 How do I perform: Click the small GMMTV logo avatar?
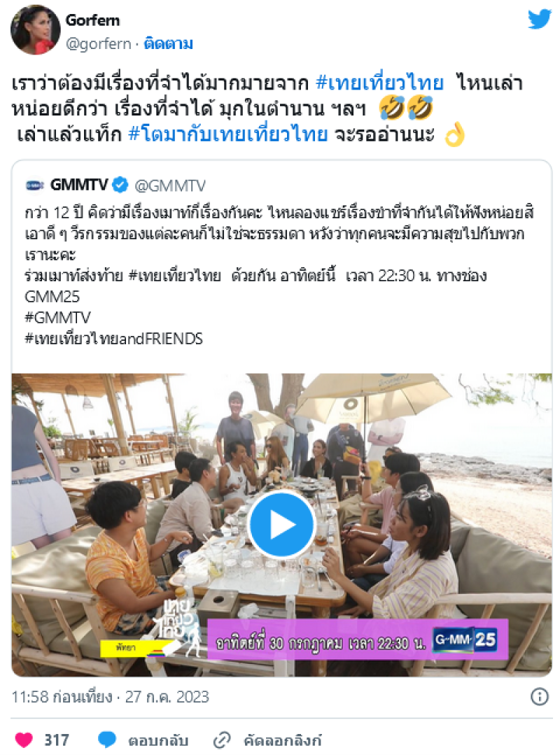(x=35, y=185)
